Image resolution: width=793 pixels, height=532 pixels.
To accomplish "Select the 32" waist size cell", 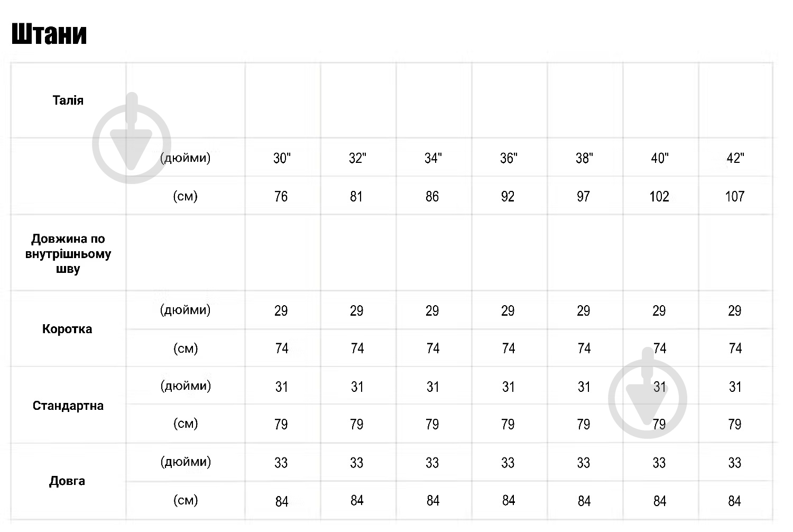I will pyautogui.click(x=357, y=158).
